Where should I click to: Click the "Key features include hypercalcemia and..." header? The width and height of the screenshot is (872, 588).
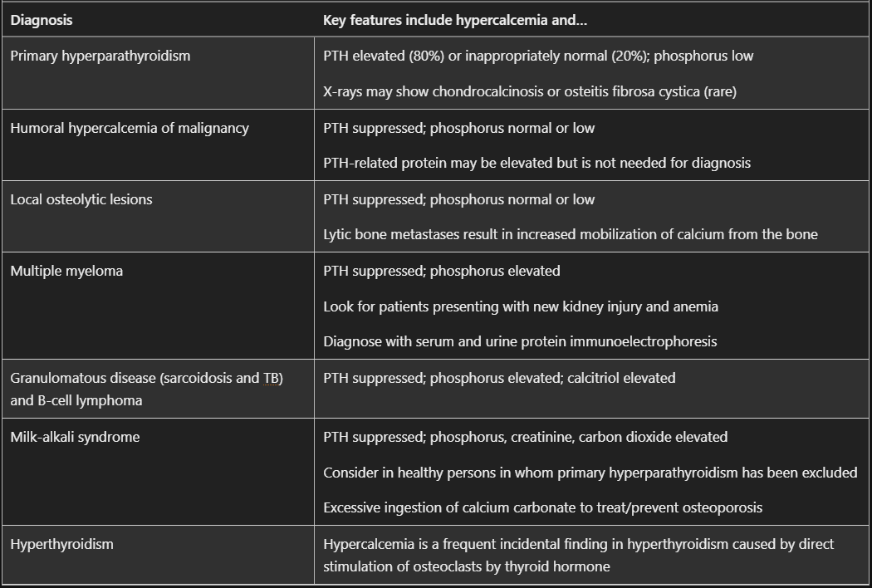click(x=454, y=21)
